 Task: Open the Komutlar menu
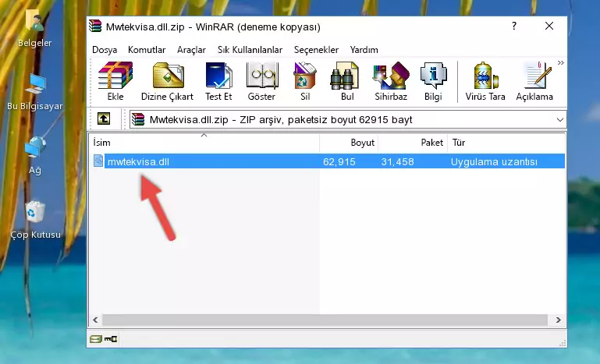point(147,50)
